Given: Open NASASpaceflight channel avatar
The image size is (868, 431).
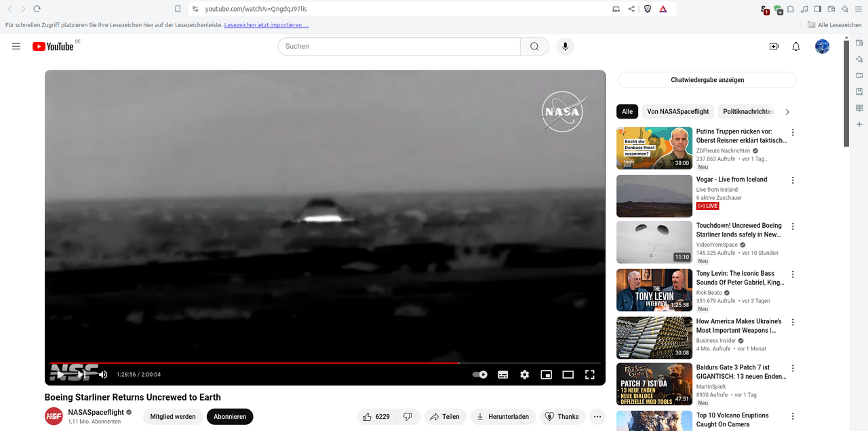Looking at the screenshot, I should point(54,417).
